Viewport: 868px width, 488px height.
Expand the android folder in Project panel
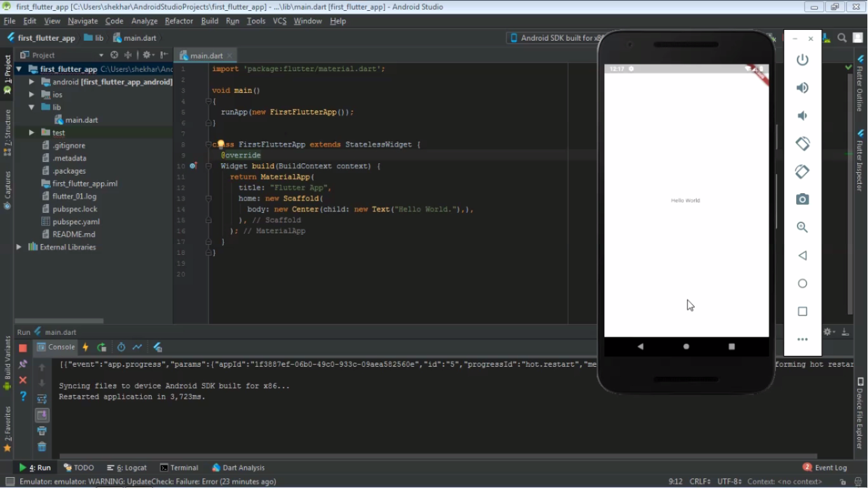31,81
